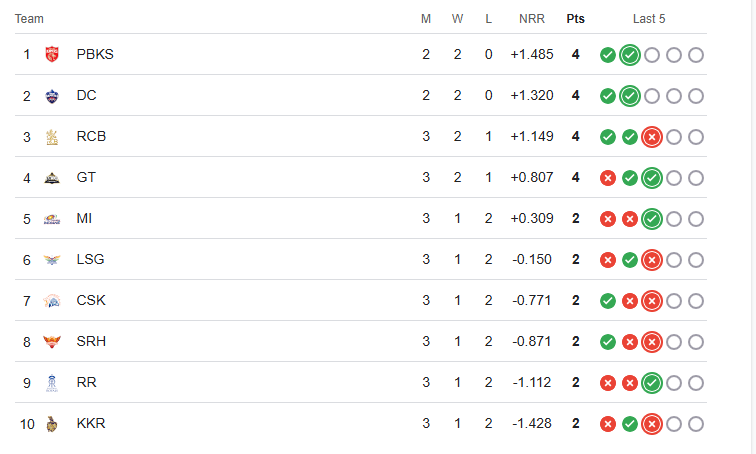Image resolution: width=756 pixels, height=454 pixels.
Task: Click KKR's green win marker
Action: click(x=630, y=424)
